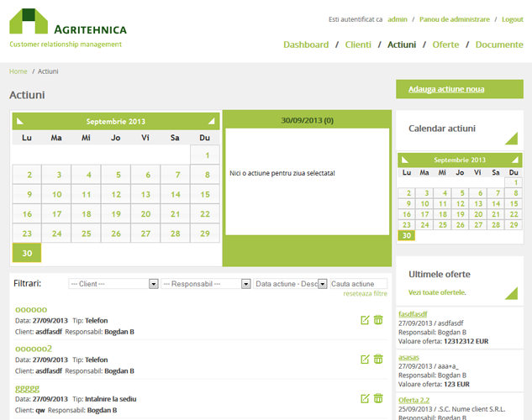Delete the oooooo action

click(x=378, y=320)
